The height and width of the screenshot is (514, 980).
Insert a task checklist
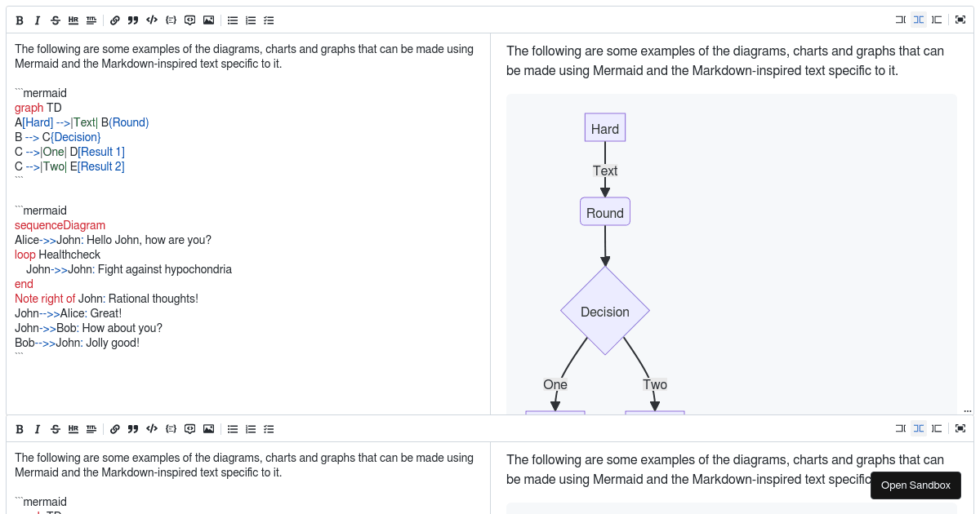[269, 20]
